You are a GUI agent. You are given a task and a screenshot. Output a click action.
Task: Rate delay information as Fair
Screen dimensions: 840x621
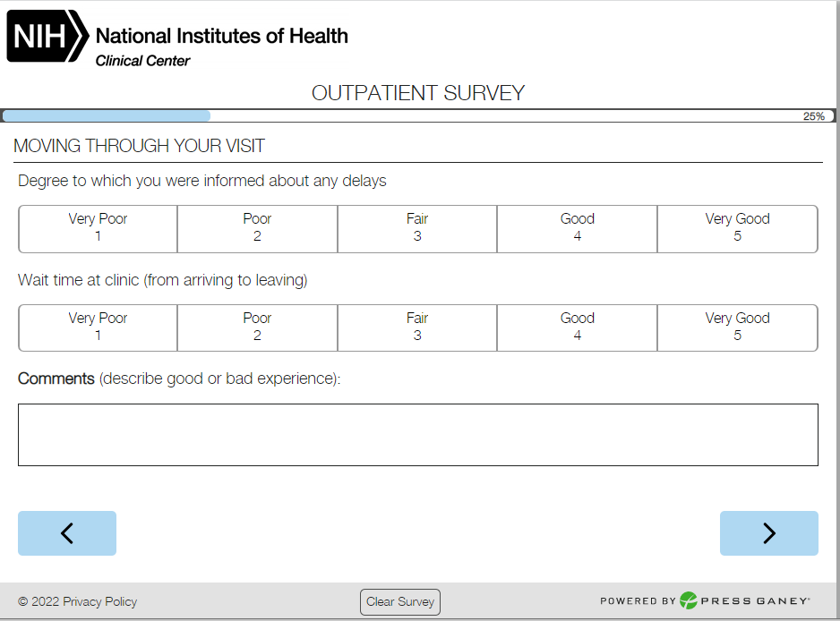coord(417,228)
